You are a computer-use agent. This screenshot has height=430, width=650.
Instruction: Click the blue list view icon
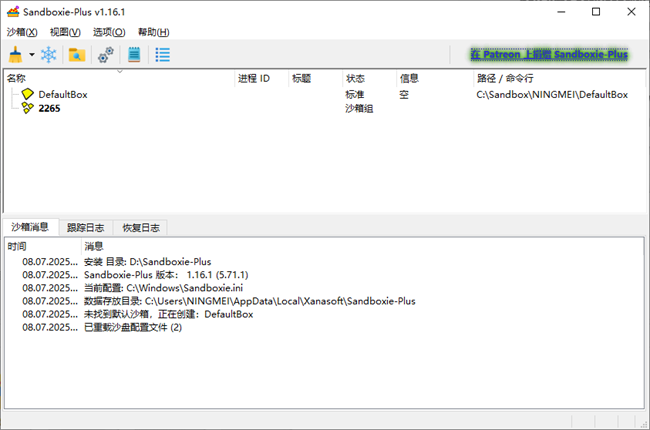(162, 55)
